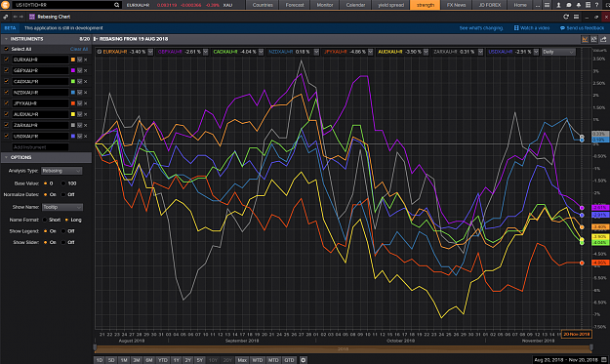Click the purple color swatch for GBPXAU=R
The image size is (610, 364).
73,70
